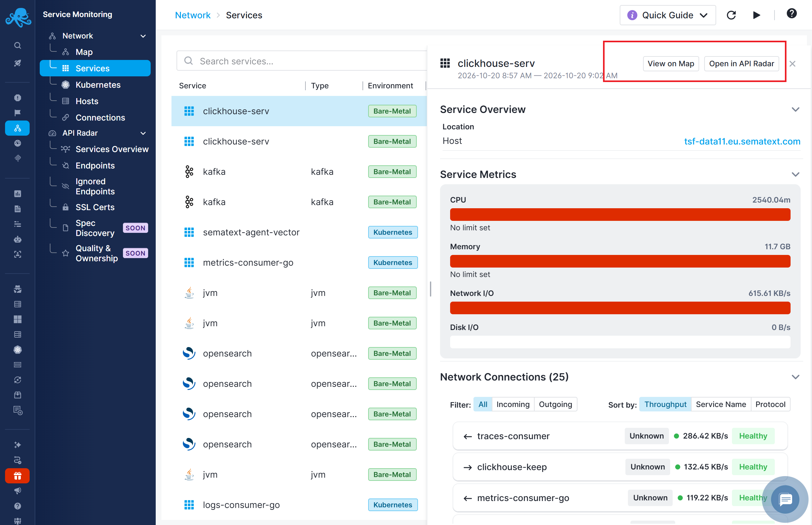
Task: Open the chat bubble widget
Action: [x=785, y=499]
